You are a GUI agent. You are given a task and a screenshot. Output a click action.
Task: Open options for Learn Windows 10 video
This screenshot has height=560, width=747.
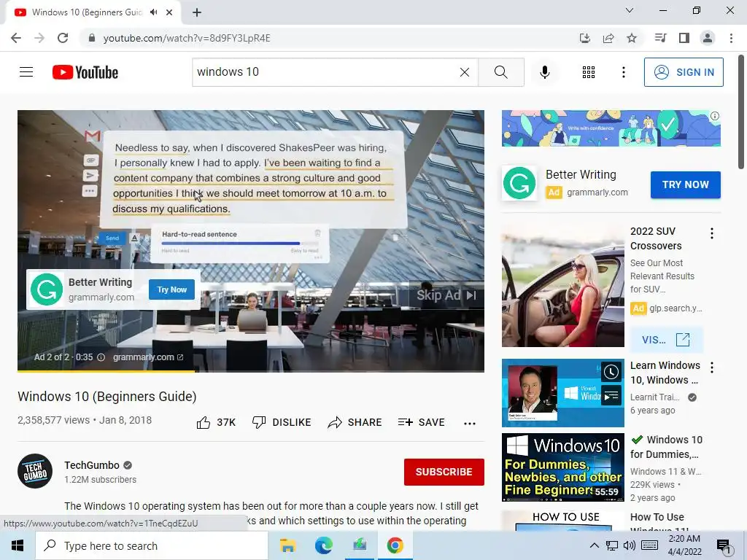click(712, 367)
